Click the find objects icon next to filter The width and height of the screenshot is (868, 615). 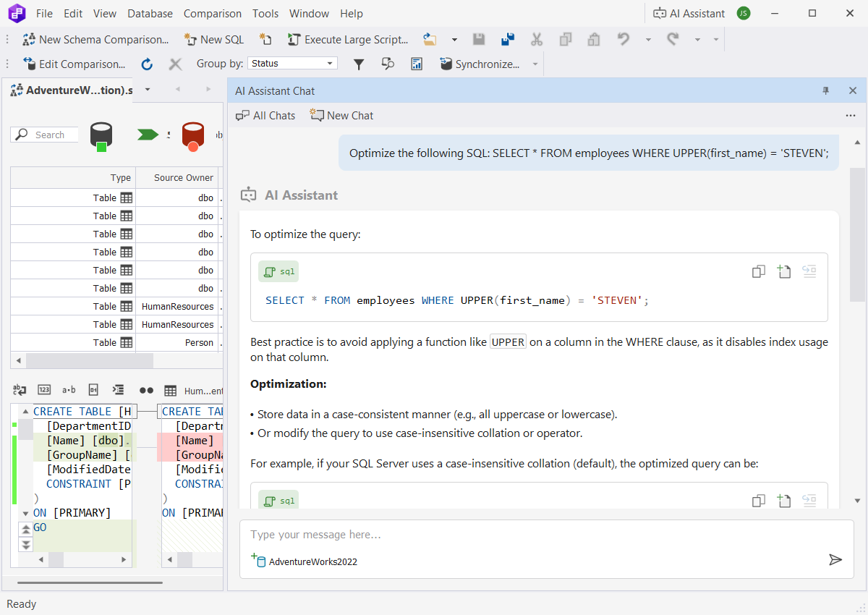point(388,64)
